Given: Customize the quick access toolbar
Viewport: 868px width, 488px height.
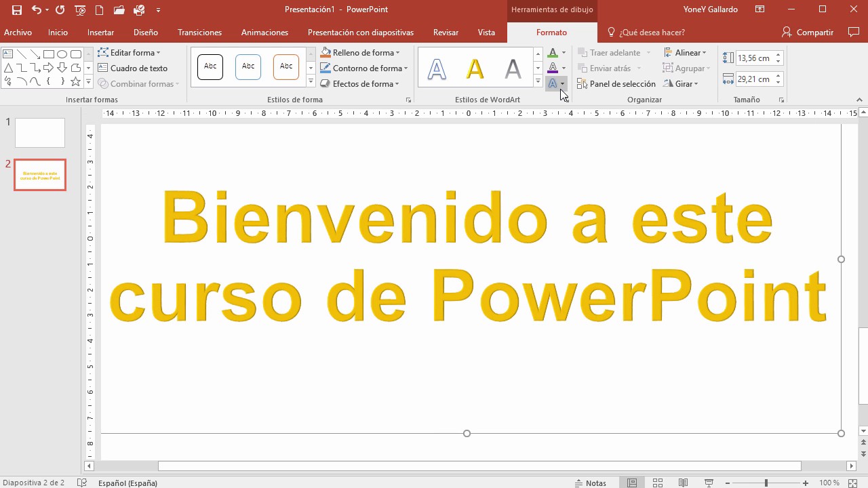Looking at the screenshot, I should click(158, 10).
